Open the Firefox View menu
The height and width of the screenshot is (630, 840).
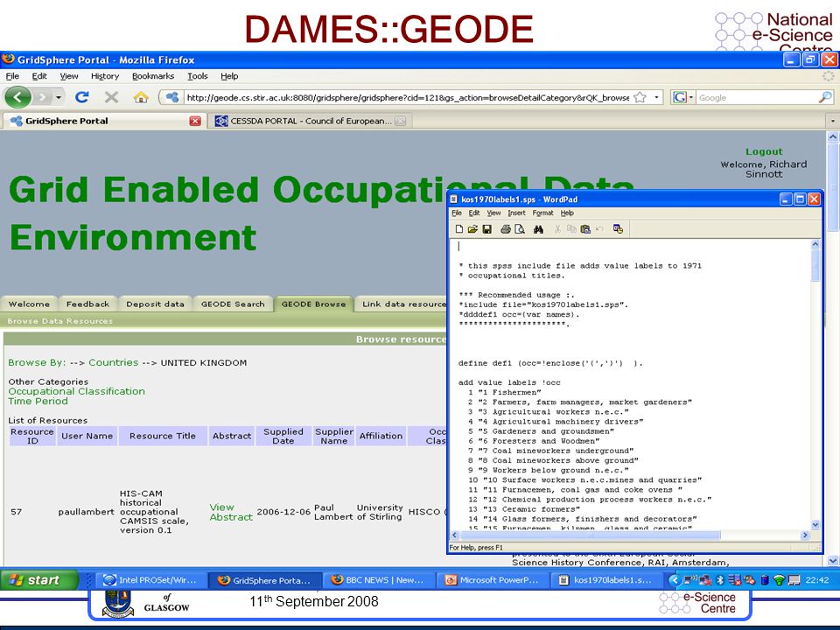click(68, 76)
